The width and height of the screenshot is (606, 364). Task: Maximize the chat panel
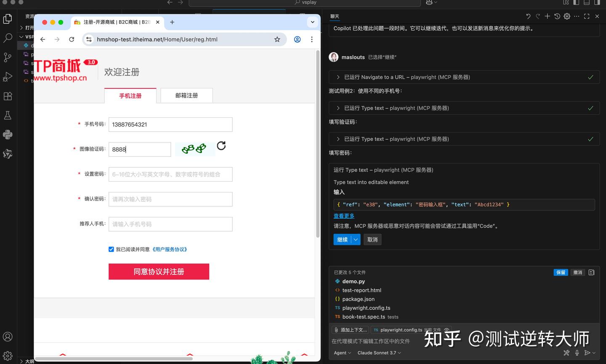pos(587,16)
